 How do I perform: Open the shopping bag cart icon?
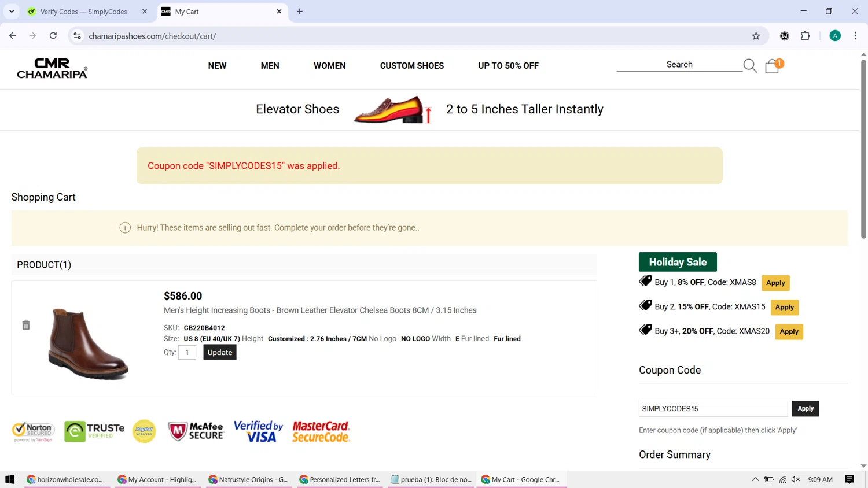pos(773,66)
